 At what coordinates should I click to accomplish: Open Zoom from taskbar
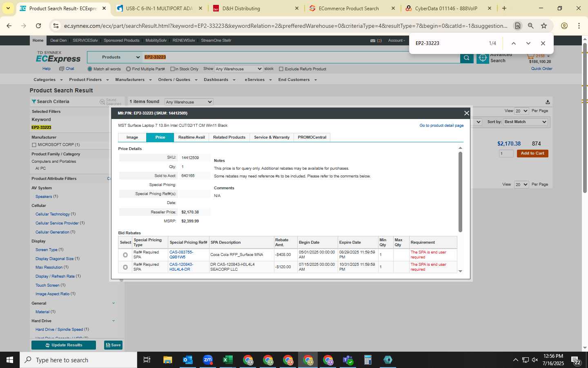point(208,360)
